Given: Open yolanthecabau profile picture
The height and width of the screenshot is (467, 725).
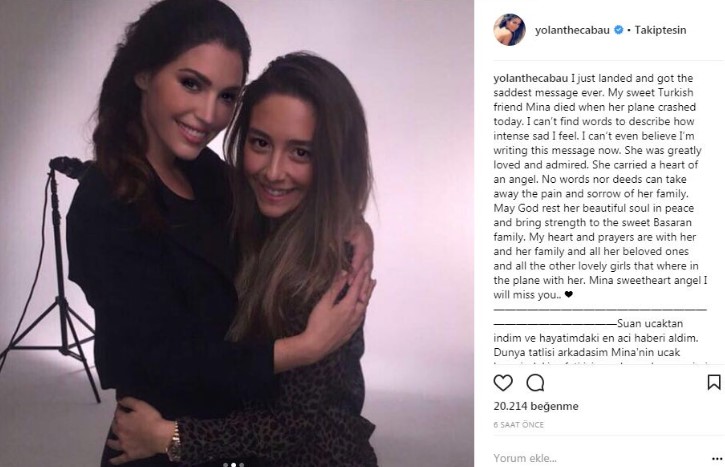Looking at the screenshot, I should click(510, 30).
